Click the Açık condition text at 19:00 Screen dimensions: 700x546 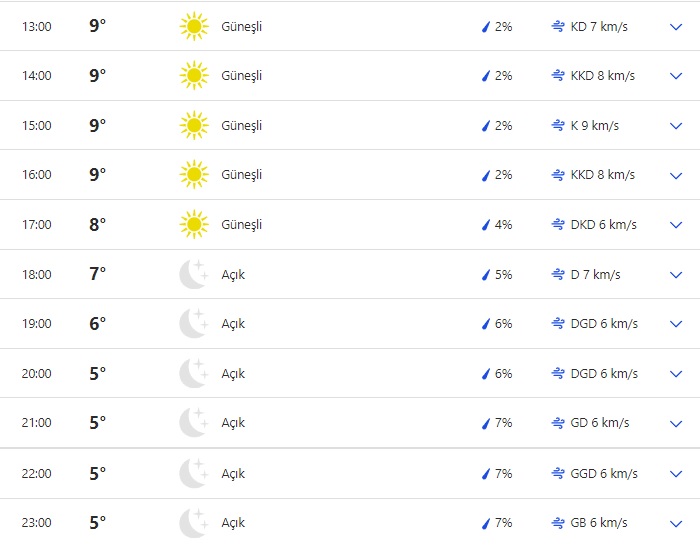[233, 324]
